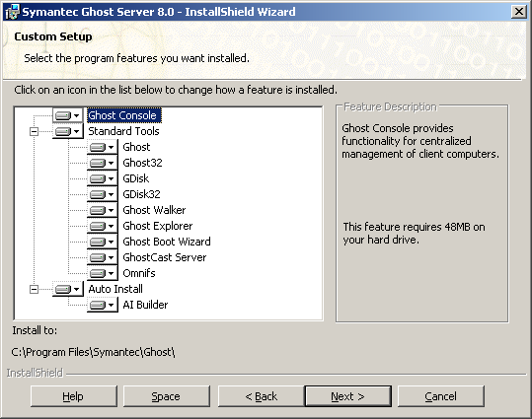Screen dimensions: 532x419
Task: Collapse the Auto Install tree branch
Action: 34,289
